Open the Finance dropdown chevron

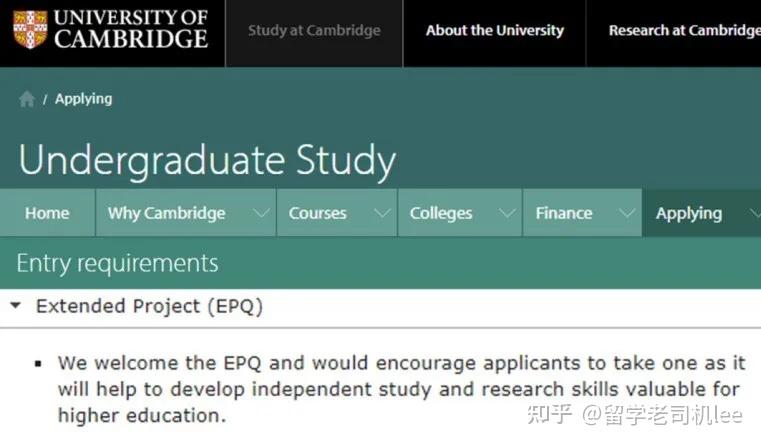(x=627, y=213)
